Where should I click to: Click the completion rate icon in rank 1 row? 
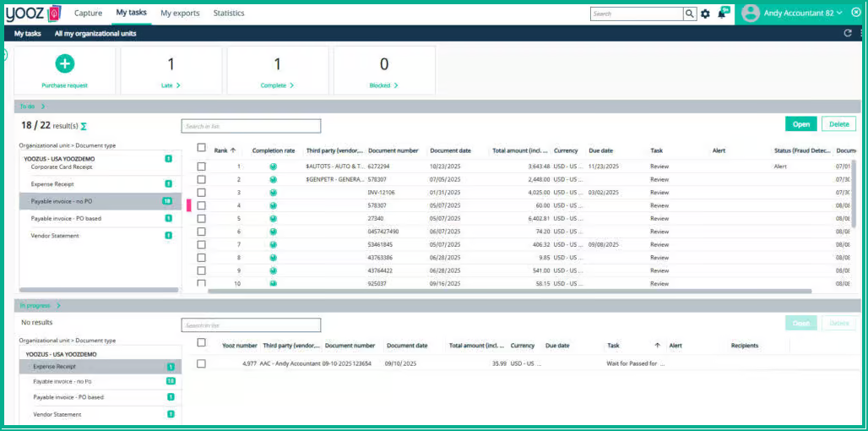pyautogui.click(x=273, y=166)
